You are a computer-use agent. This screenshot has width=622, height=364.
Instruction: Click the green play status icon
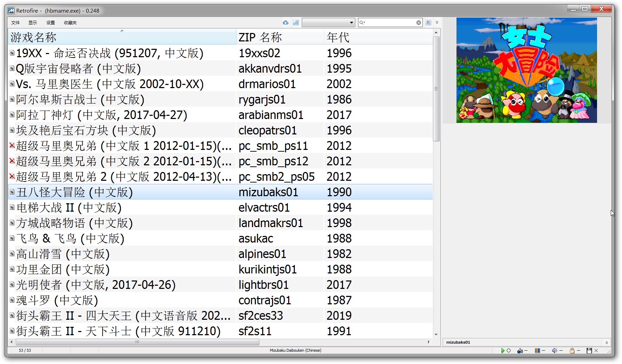(503, 350)
